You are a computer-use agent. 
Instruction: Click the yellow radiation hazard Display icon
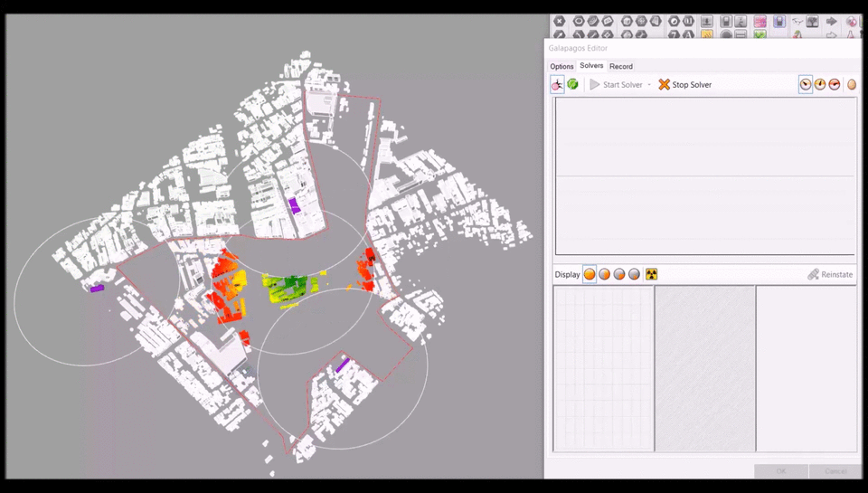[651, 274]
